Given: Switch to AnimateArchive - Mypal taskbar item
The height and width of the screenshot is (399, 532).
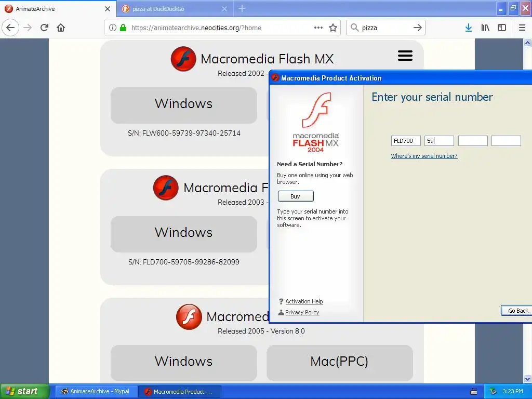Looking at the screenshot, I should point(96,391).
